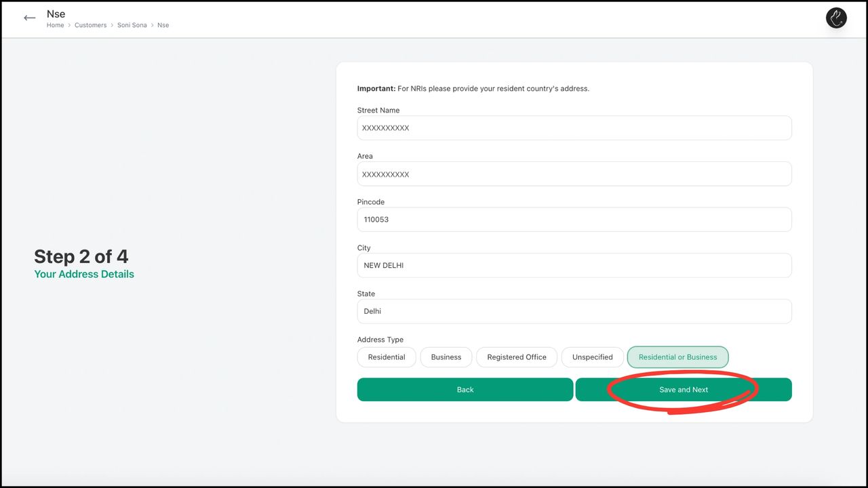This screenshot has height=488, width=868.
Task: Open Soni Sona from the breadcrumb trail
Action: 132,25
